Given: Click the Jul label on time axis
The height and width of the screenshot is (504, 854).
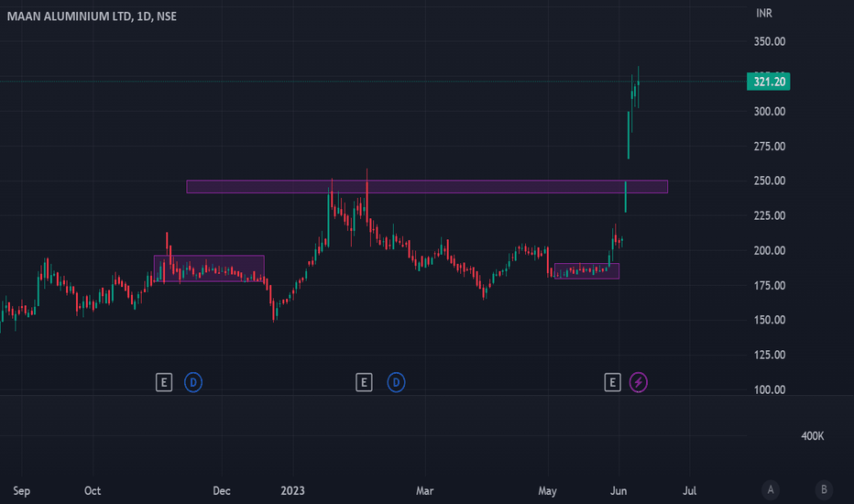Looking at the screenshot, I should tap(689, 491).
